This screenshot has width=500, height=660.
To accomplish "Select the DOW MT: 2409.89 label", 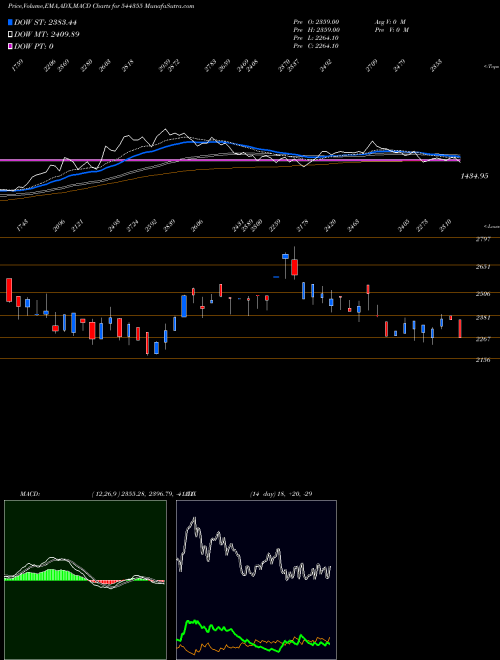I will 47,34.
